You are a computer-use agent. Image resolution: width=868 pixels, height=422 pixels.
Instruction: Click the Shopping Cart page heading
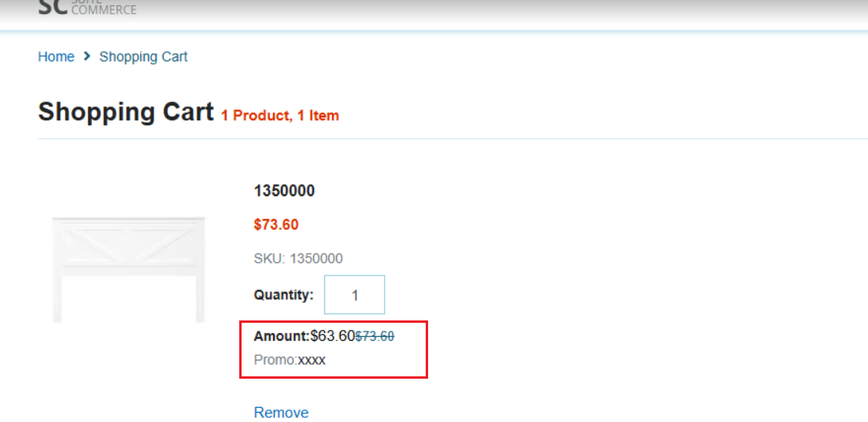[126, 112]
